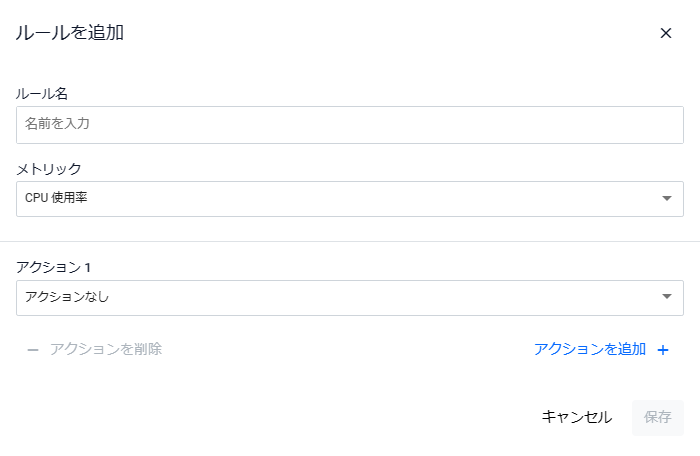Expand the メトリック dropdown arrow
The width and height of the screenshot is (700, 456).
point(667,199)
